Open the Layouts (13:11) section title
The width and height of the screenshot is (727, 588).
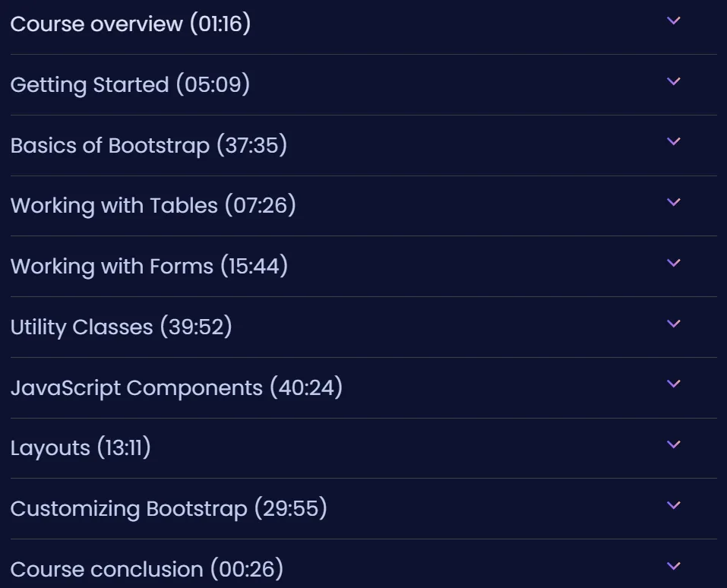pos(81,448)
